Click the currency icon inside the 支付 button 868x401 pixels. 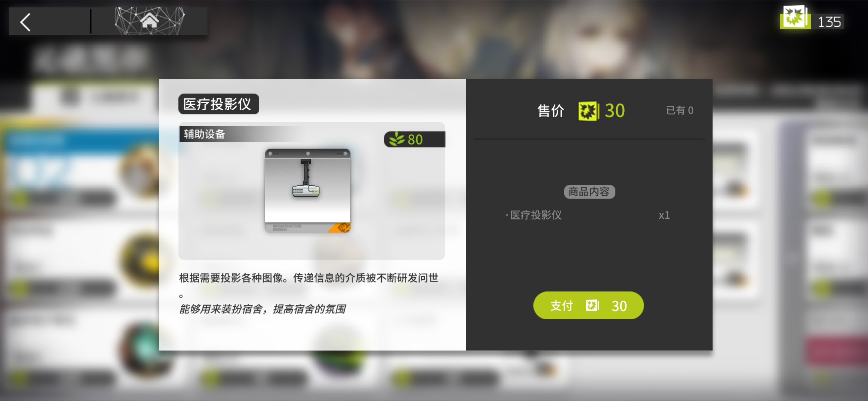pos(592,306)
